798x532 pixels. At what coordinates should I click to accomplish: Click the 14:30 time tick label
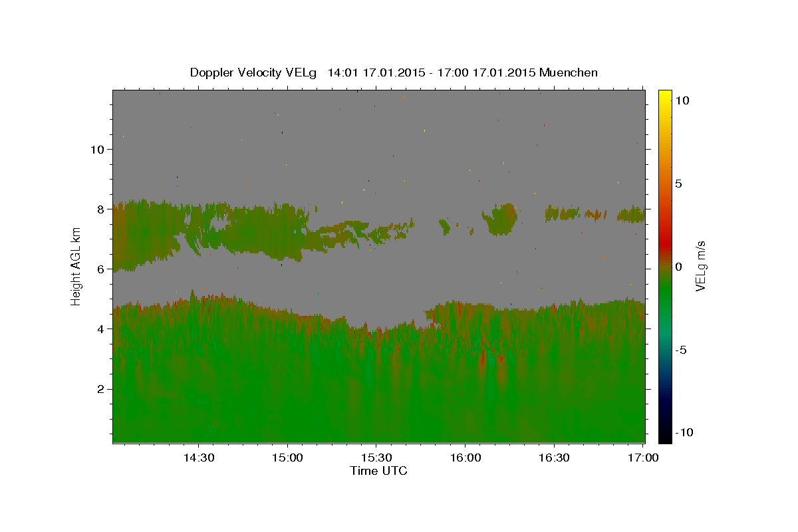coord(198,458)
